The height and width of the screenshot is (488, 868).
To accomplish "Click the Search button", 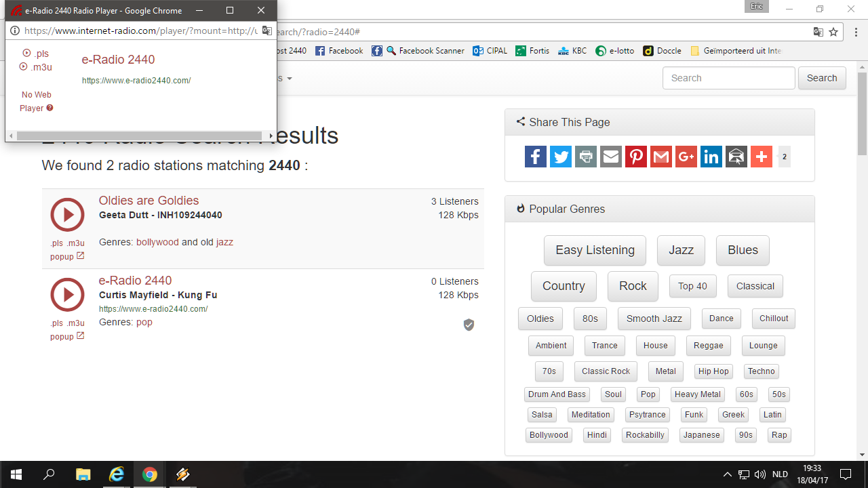I will click(x=821, y=78).
